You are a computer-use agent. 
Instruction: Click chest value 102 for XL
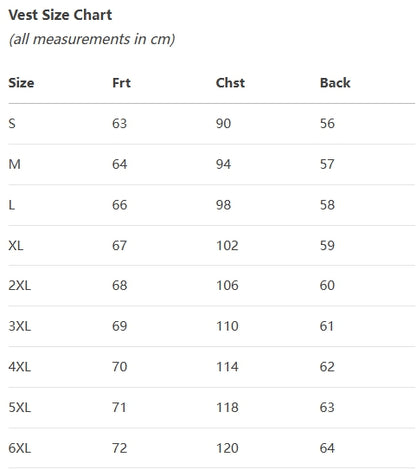227,246
